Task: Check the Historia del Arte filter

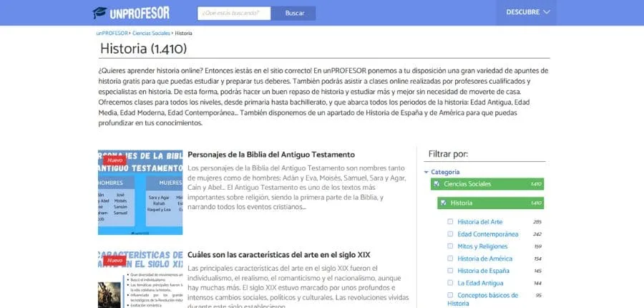Action: pyautogui.click(x=450, y=222)
